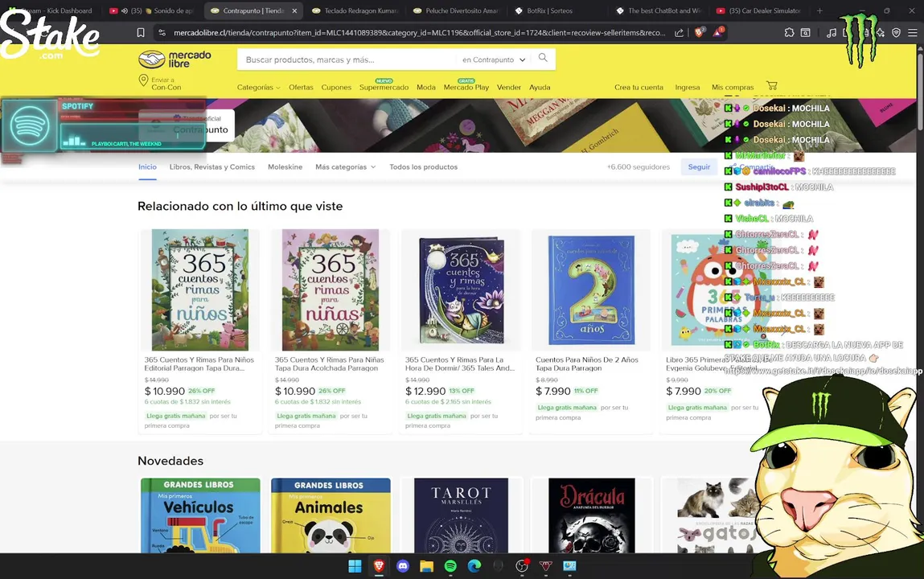924x579 pixels.
Task: Open 'Mis compras' link
Action: (733, 87)
